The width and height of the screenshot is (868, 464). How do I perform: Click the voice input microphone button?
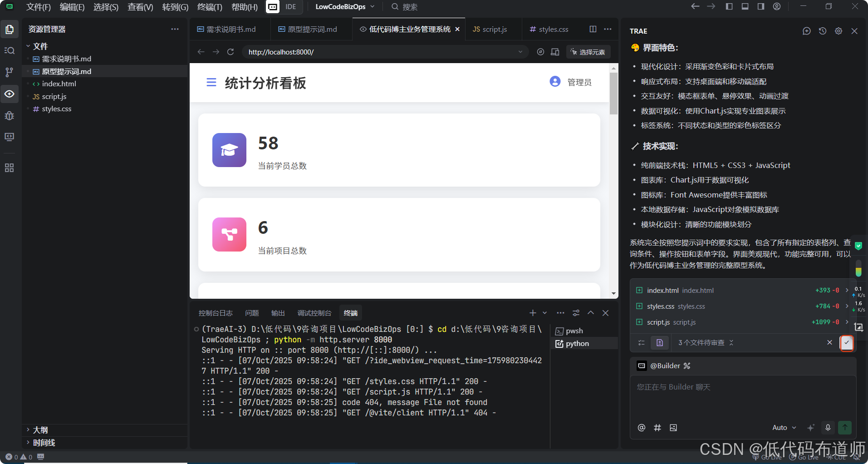point(828,427)
